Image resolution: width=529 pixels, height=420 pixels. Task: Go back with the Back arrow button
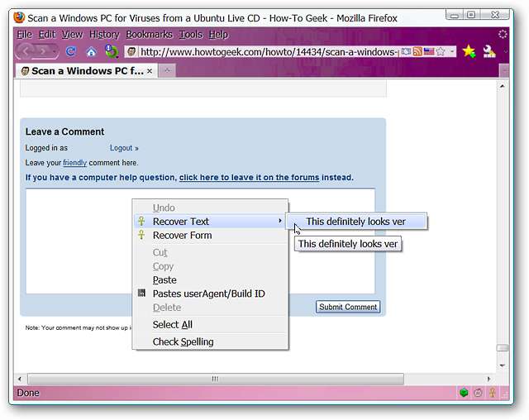pos(26,51)
